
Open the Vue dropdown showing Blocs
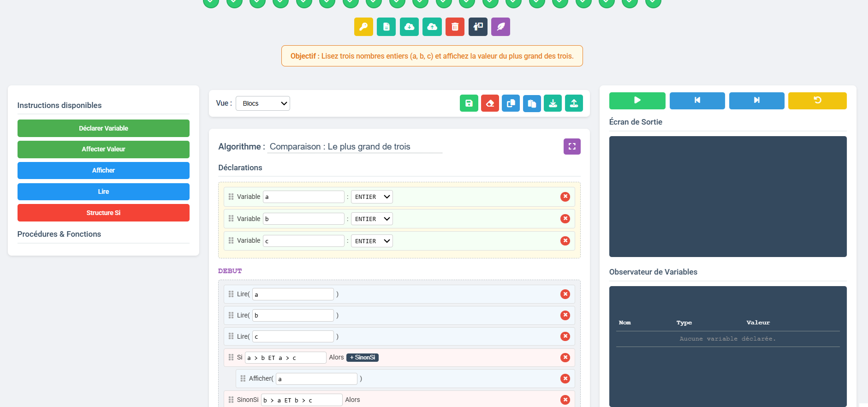click(263, 103)
